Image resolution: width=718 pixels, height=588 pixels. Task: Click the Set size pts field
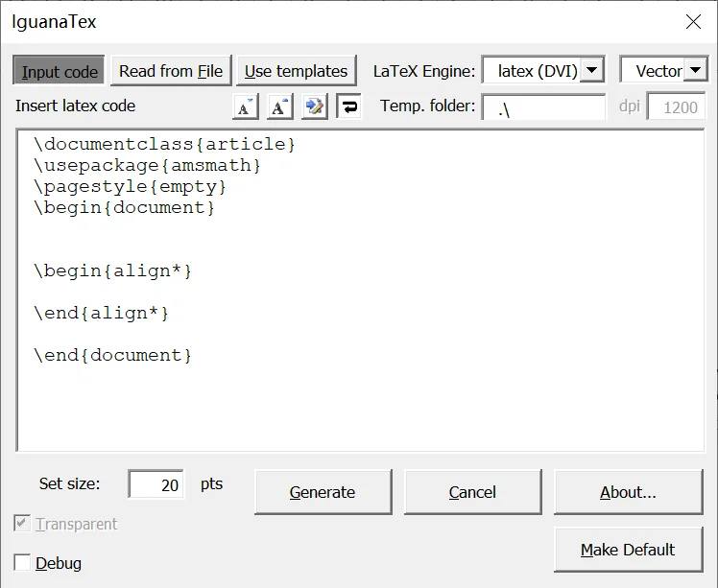click(x=156, y=484)
